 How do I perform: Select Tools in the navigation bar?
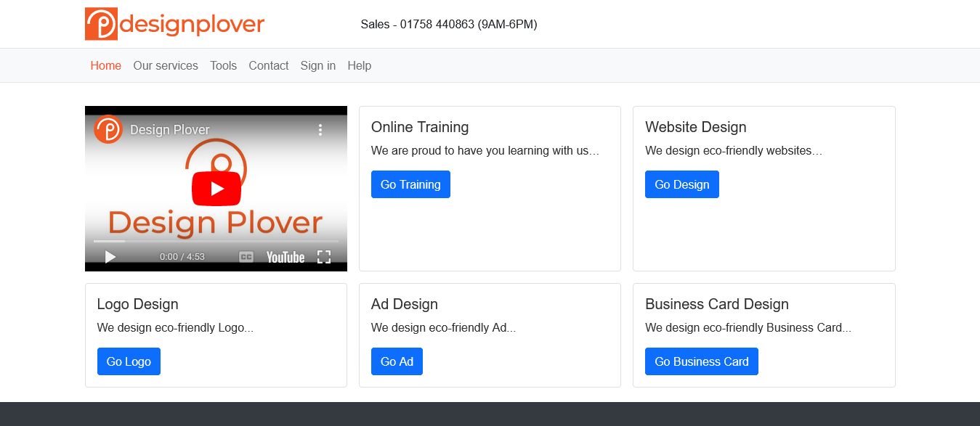tap(223, 65)
